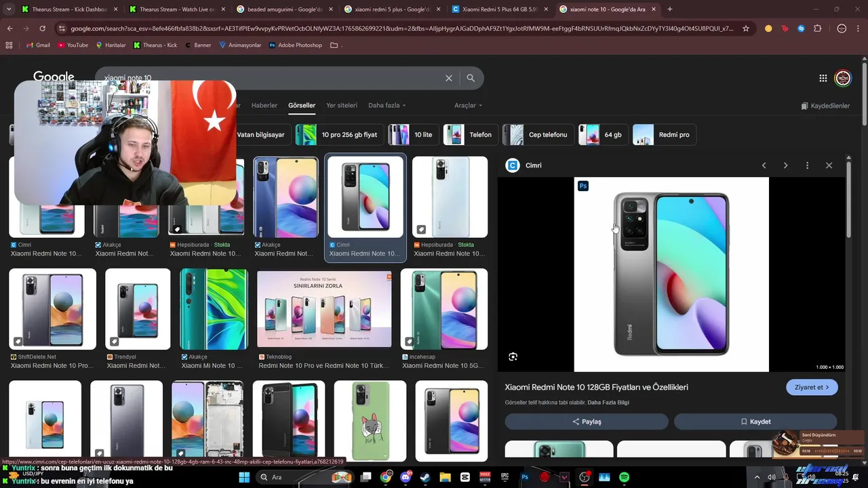Viewport: 868px width, 488px height.
Task: Open YouTube bookmark
Action: point(73,45)
